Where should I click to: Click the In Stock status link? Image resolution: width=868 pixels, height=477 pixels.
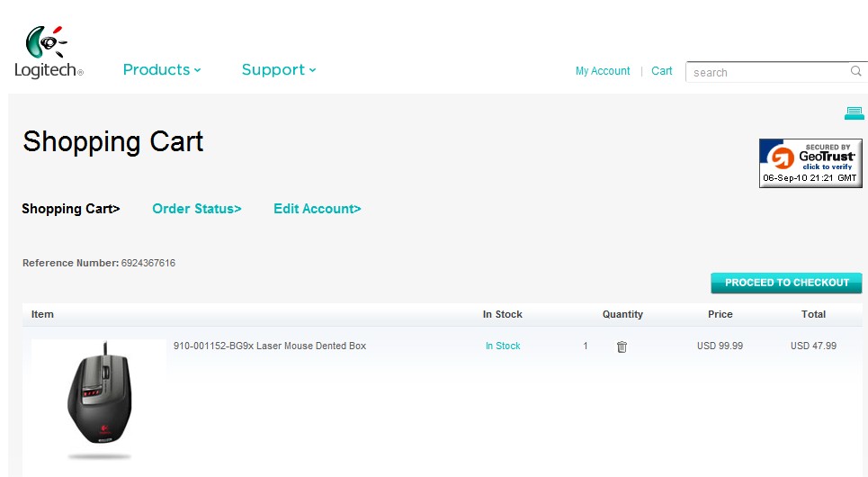503,346
